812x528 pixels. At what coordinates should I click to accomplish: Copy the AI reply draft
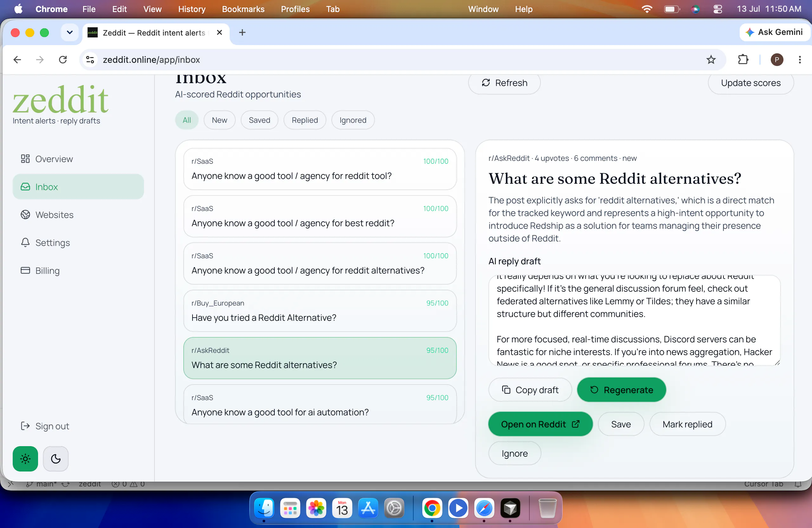(530, 390)
